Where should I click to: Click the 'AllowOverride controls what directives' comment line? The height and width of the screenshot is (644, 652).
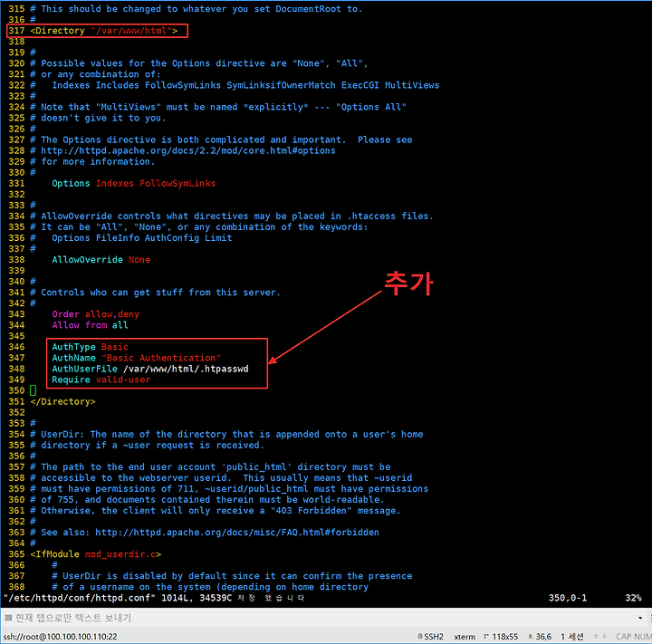[x=232, y=216]
